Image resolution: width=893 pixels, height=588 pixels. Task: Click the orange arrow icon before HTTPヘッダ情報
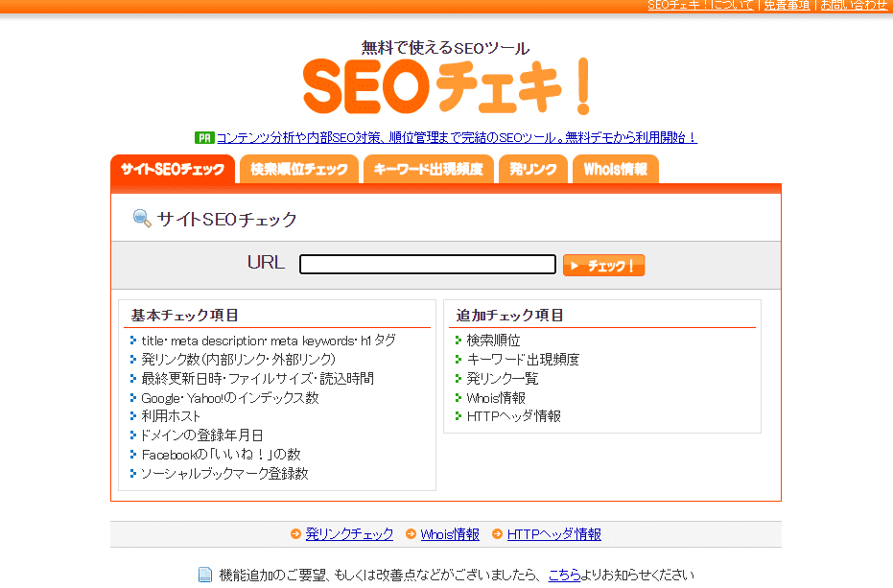click(x=497, y=534)
